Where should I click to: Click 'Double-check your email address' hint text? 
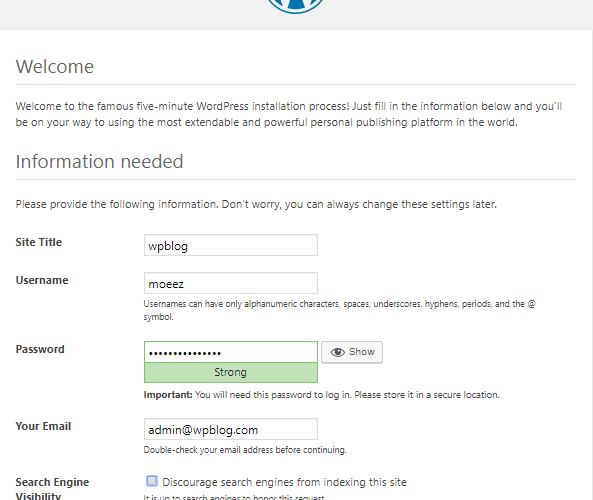click(245, 450)
